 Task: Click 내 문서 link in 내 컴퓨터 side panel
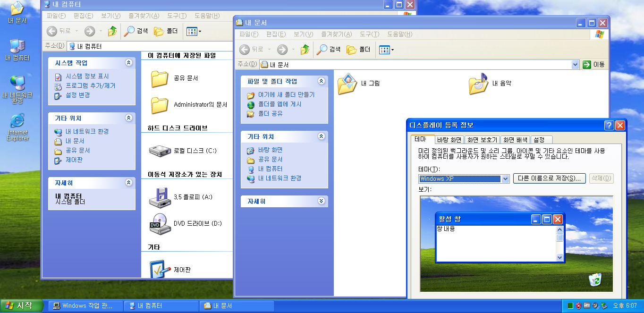pyautogui.click(x=75, y=141)
